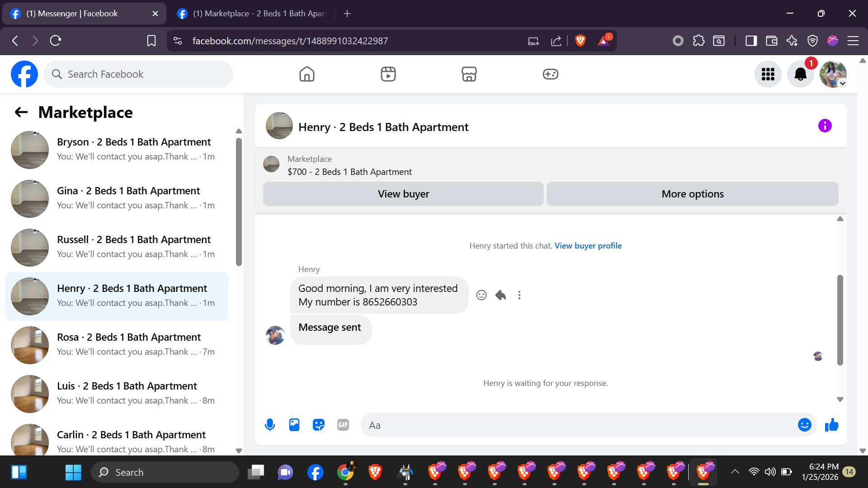Attach a photo to the message
868x488 pixels.
294,425
